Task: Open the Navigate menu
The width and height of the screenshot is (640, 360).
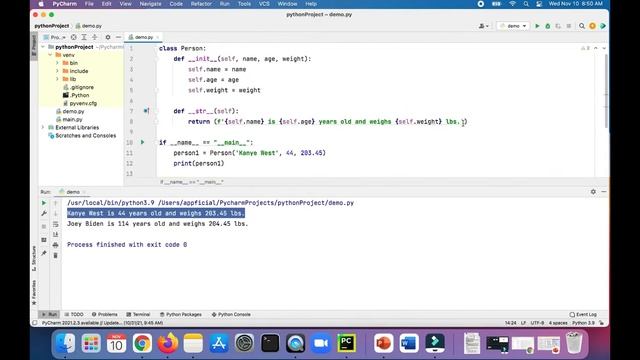Action: click(150, 4)
